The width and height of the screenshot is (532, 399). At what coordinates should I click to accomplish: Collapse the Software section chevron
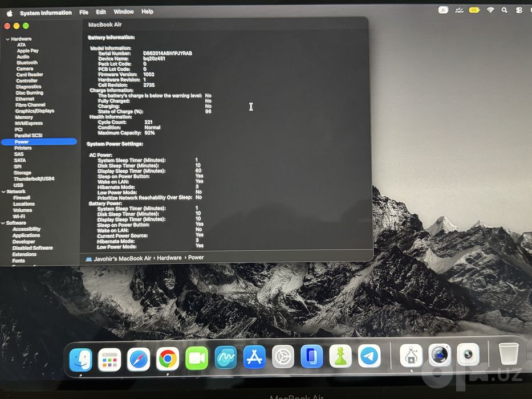3,223
